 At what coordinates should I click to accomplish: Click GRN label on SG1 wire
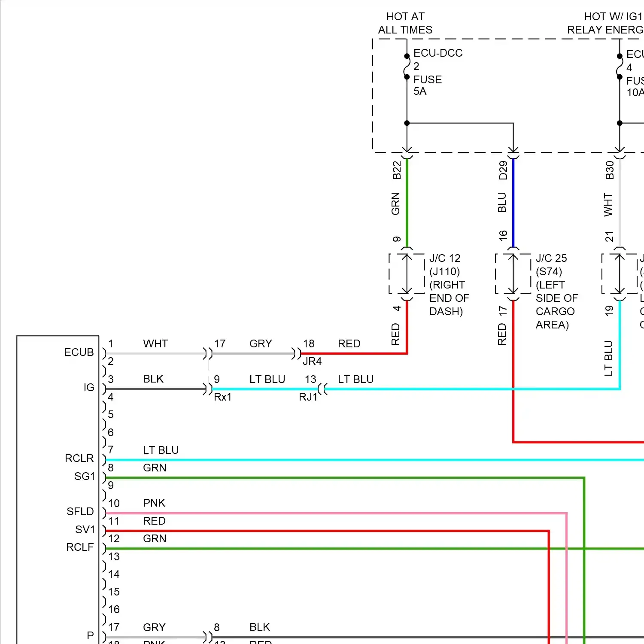pyautogui.click(x=155, y=468)
